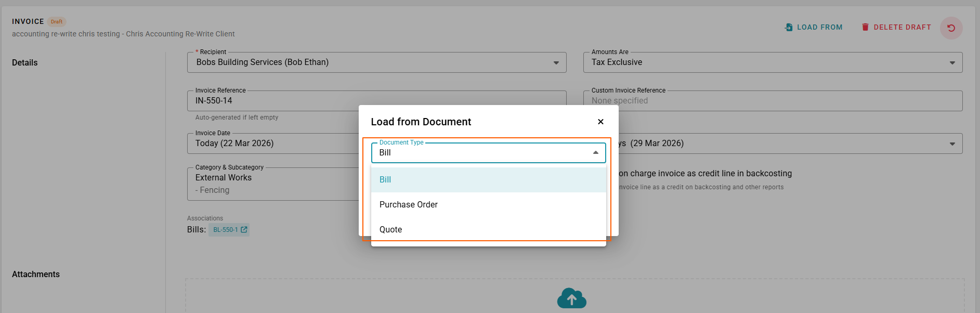
Task: Click the Load From document icon
Action: coord(789,28)
